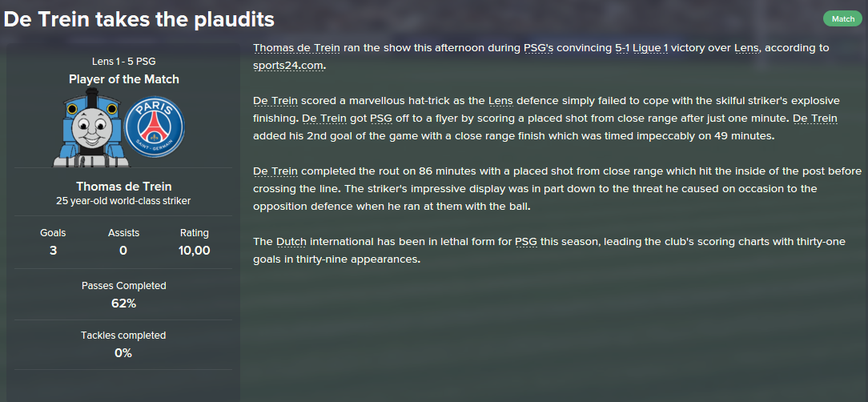Click the Lens 1 - 5 PSG scoreline
The image size is (868, 402).
pyautogui.click(x=124, y=62)
